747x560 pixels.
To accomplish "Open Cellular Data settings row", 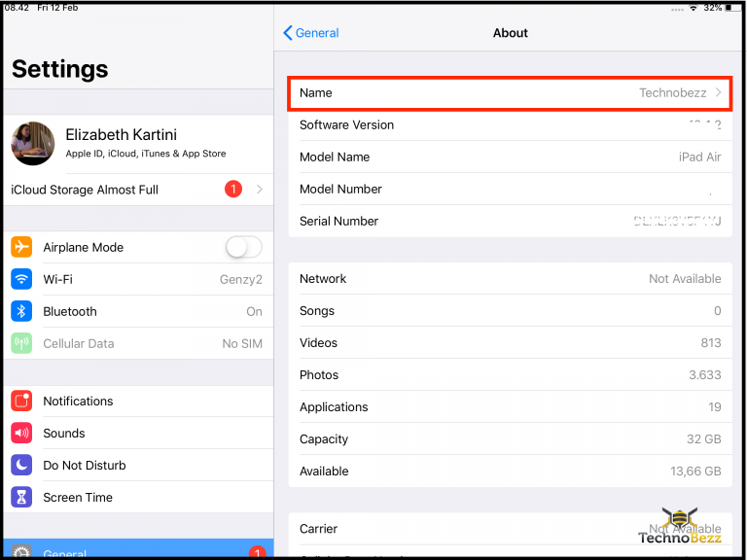I will 139,343.
